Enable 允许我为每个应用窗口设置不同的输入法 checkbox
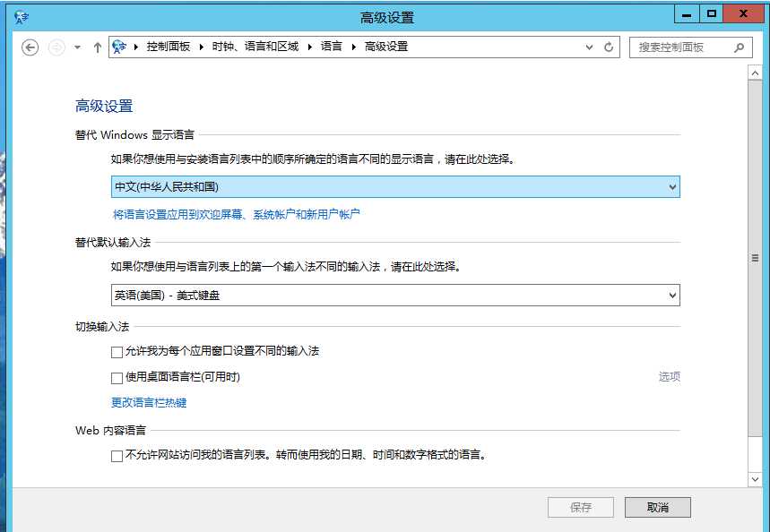Screen dimensions: 770x532 pyautogui.click(x=117, y=352)
